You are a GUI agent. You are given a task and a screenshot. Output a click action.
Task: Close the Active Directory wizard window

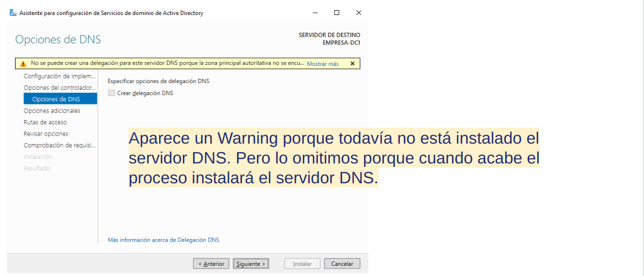tap(359, 12)
